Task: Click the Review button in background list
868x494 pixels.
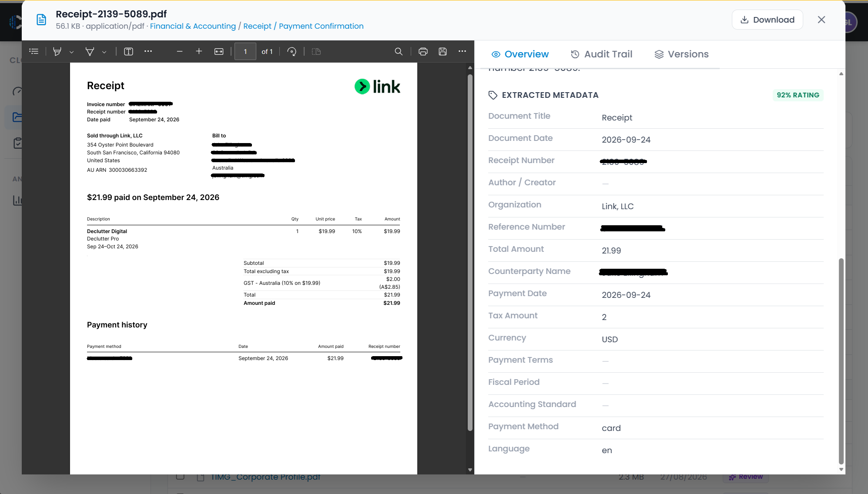Action: [x=746, y=477]
